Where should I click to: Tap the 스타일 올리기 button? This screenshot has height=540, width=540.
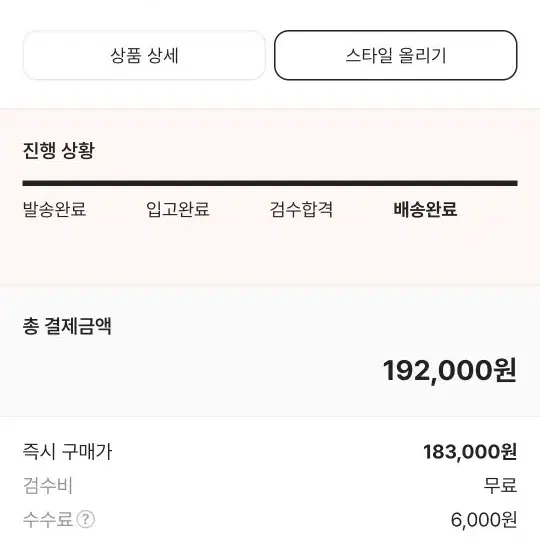[x=396, y=55]
